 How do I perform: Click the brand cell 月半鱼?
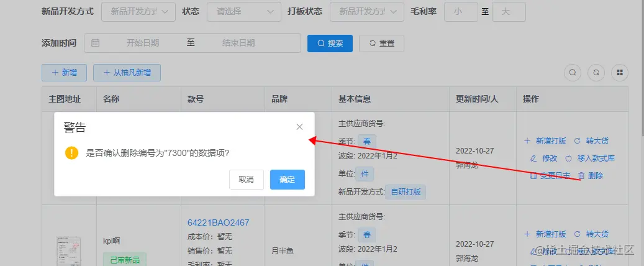coord(283,251)
